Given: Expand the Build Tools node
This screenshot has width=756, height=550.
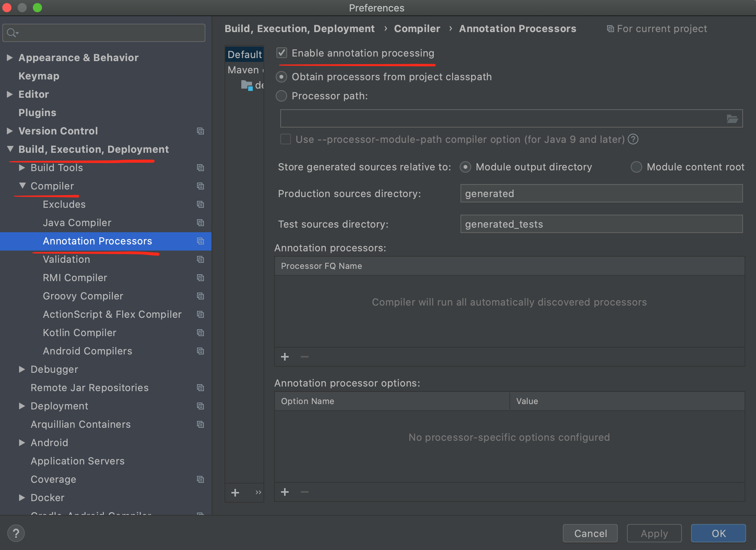Looking at the screenshot, I should click(23, 168).
